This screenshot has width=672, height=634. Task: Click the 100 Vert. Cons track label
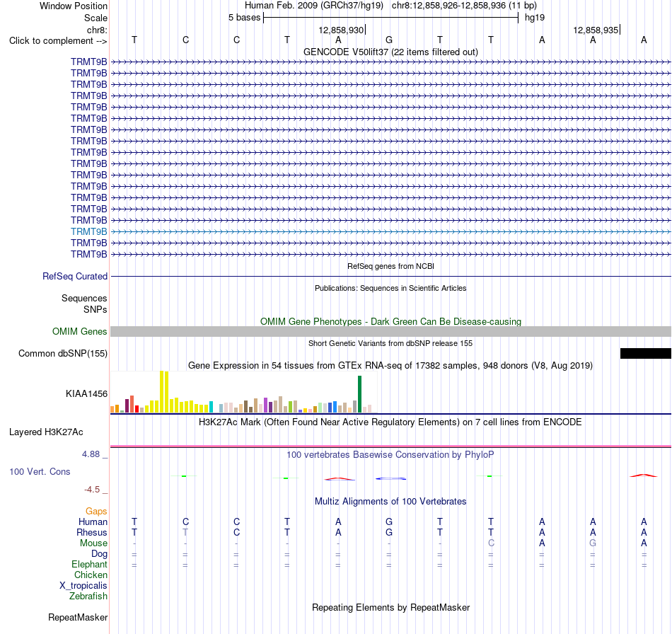[40, 471]
